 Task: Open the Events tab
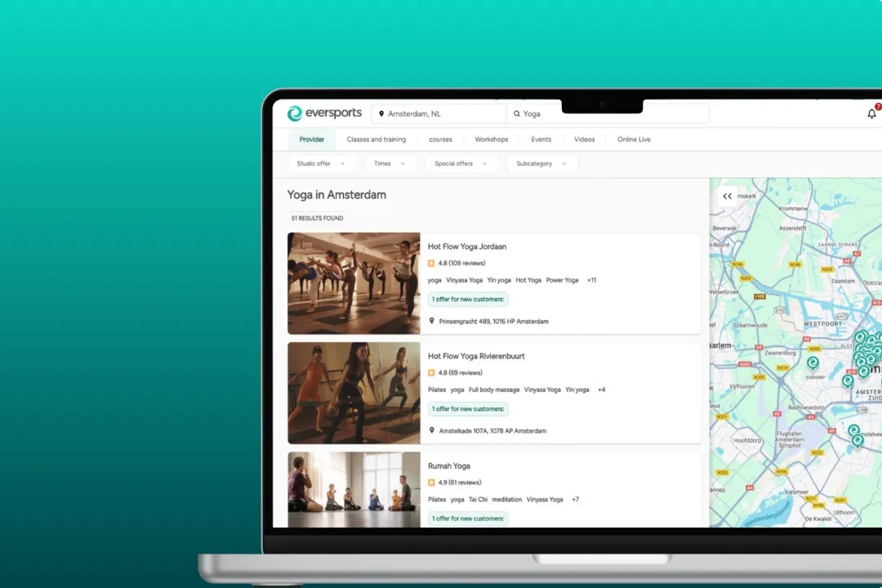tap(541, 140)
